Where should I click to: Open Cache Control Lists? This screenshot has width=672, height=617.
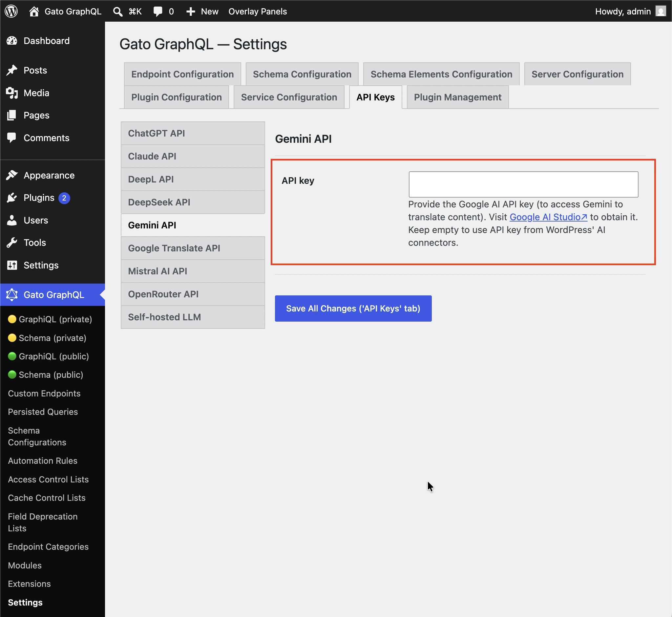pyautogui.click(x=46, y=498)
